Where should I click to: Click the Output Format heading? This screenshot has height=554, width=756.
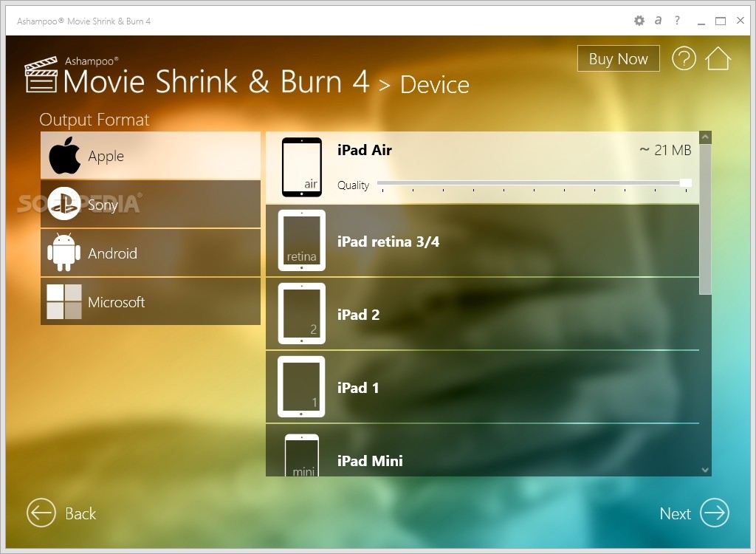pos(94,119)
